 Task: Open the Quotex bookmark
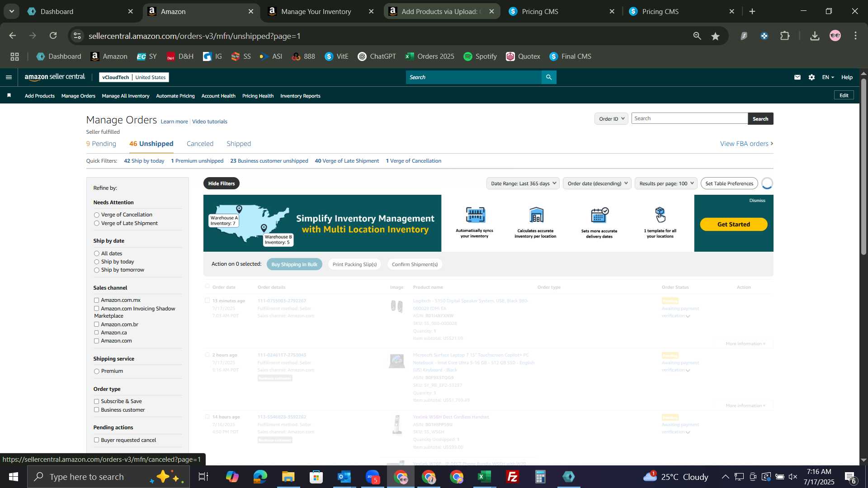(x=523, y=56)
